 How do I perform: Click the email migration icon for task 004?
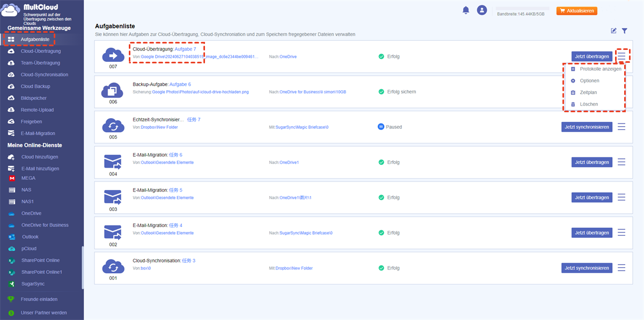(113, 161)
